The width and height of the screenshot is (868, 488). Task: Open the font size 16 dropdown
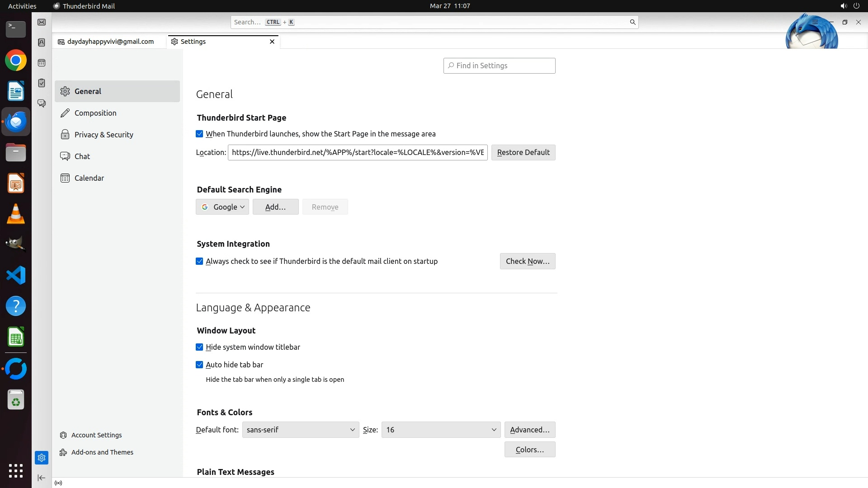(441, 430)
